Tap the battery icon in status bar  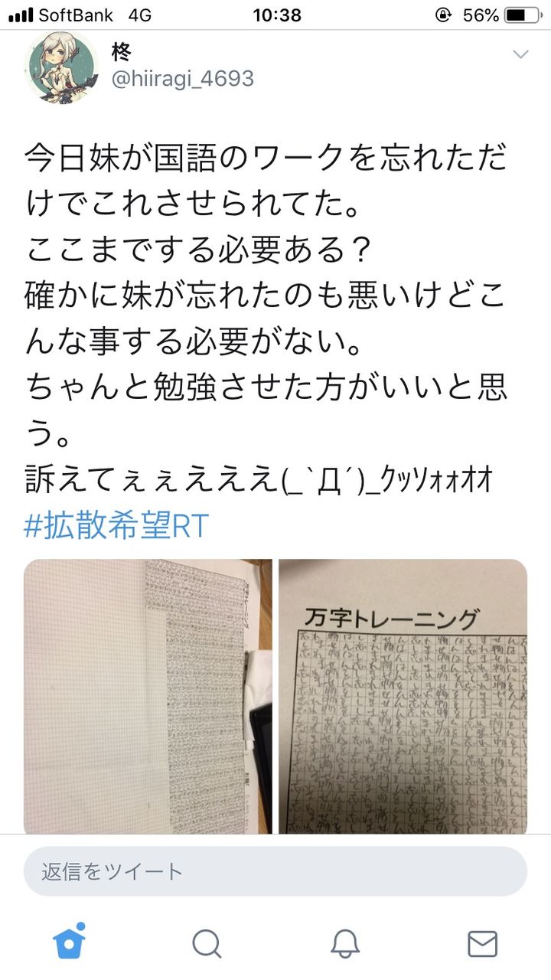523,15
